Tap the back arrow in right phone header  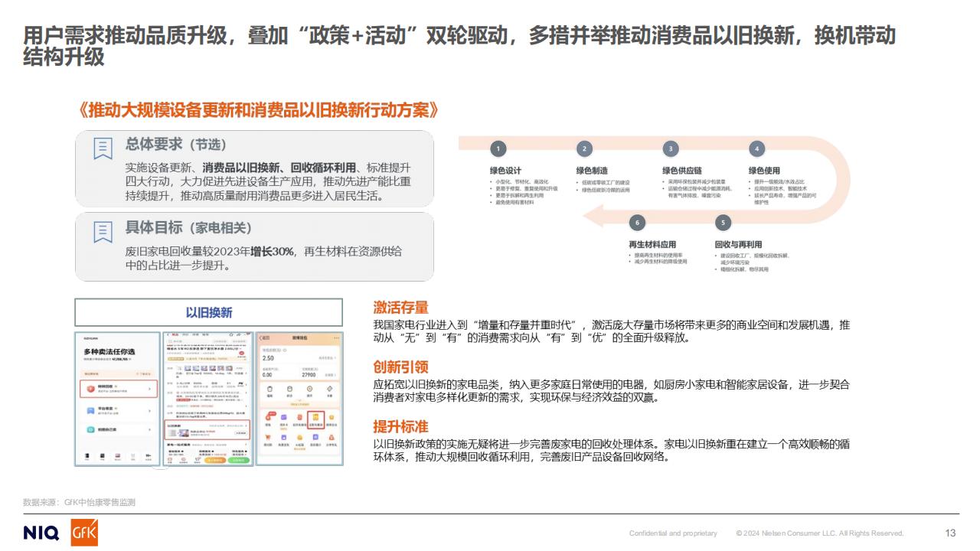(260, 338)
